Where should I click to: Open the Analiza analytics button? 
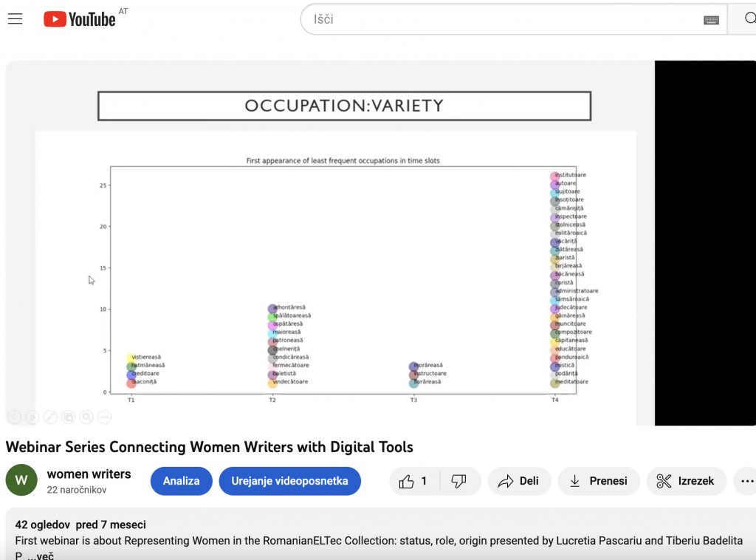(182, 481)
